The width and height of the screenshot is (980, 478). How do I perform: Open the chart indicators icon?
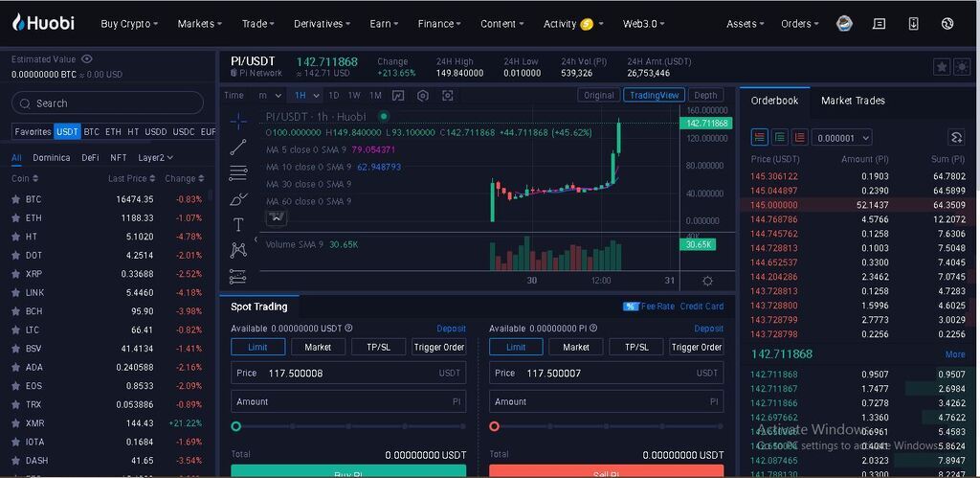click(x=398, y=96)
